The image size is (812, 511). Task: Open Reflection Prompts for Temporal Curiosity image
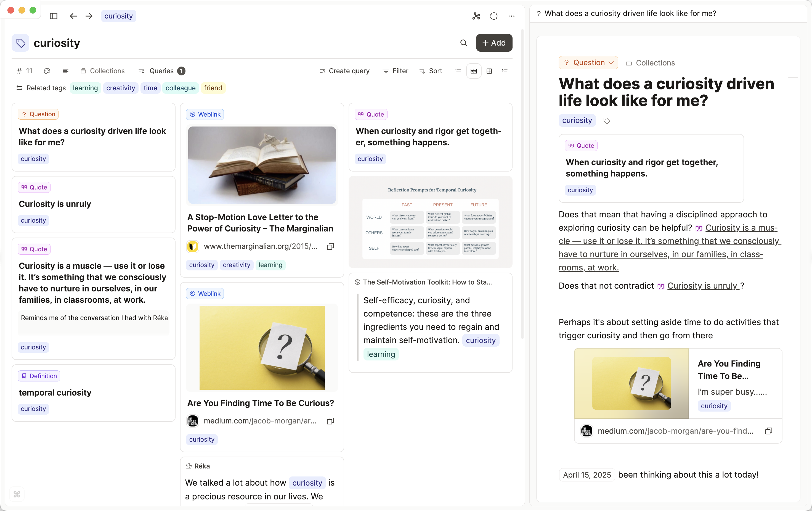point(430,222)
